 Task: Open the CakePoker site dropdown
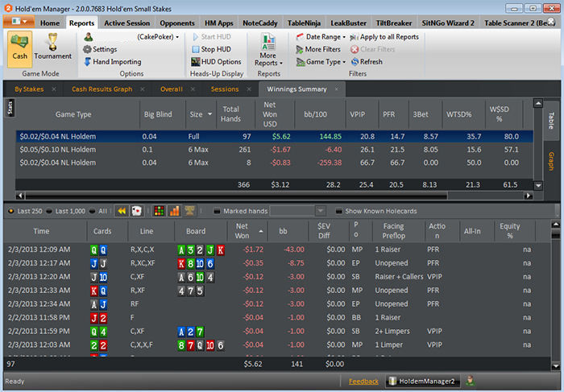[158, 37]
